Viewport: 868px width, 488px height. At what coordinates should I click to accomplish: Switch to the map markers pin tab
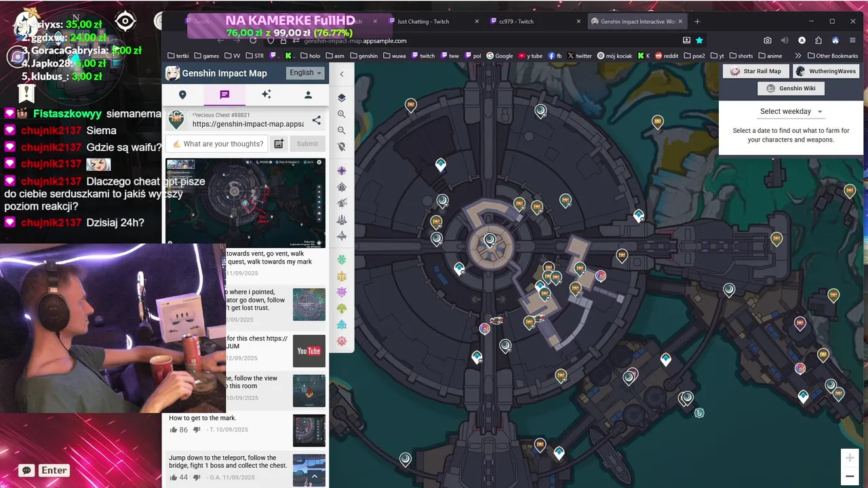(x=182, y=95)
